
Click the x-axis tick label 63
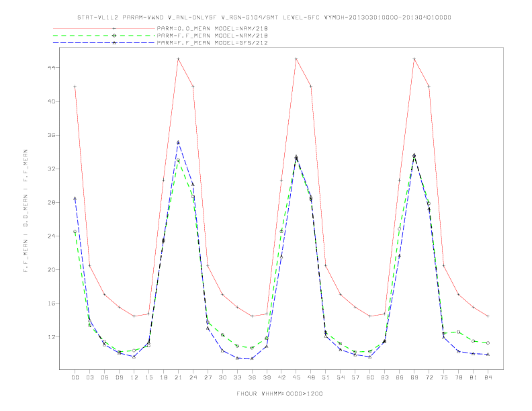[x=384, y=377]
